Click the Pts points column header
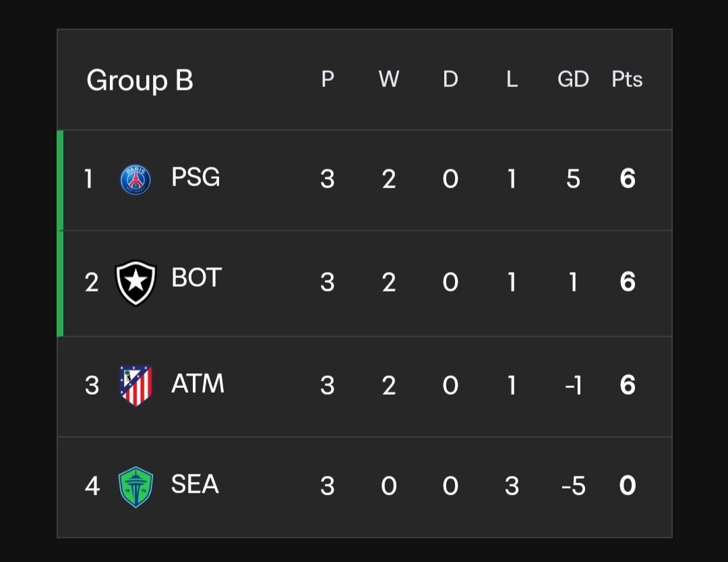 627,80
